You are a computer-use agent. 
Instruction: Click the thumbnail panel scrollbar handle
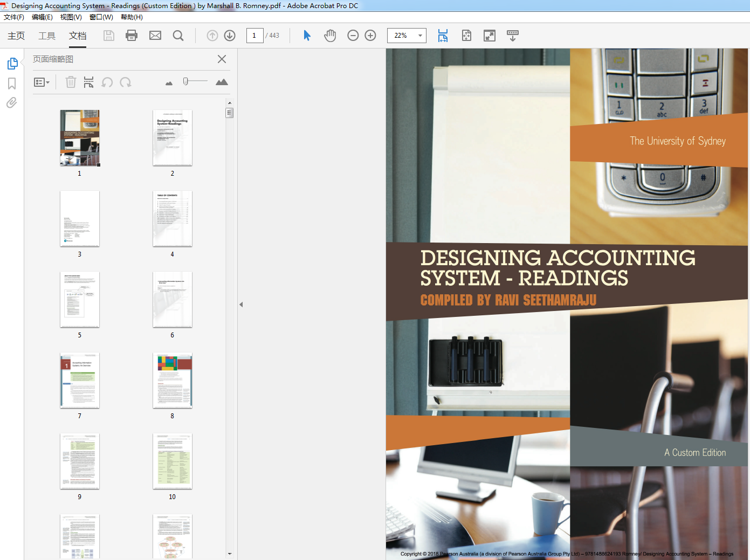[230, 113]
